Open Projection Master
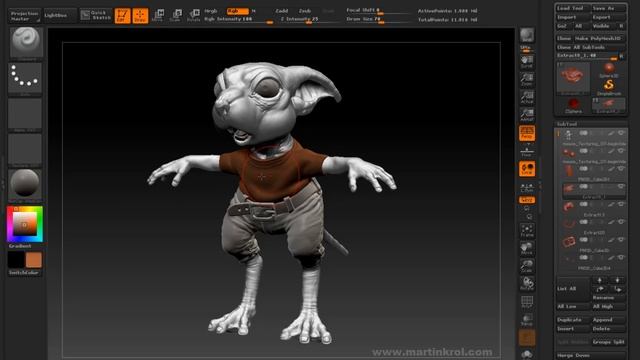The width and height of the screenshot is (640, 360). 24,16
